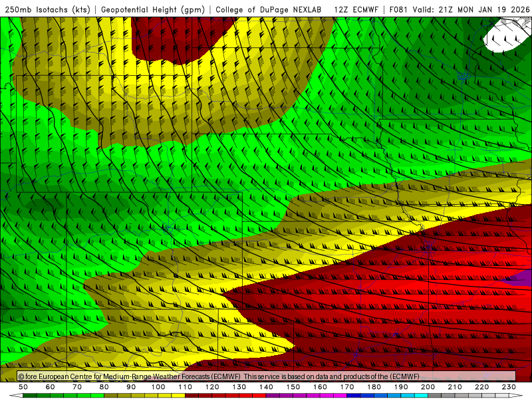Click the "F081" forecast hour label
The image size is (532, 399).
[x=398, y=9]
